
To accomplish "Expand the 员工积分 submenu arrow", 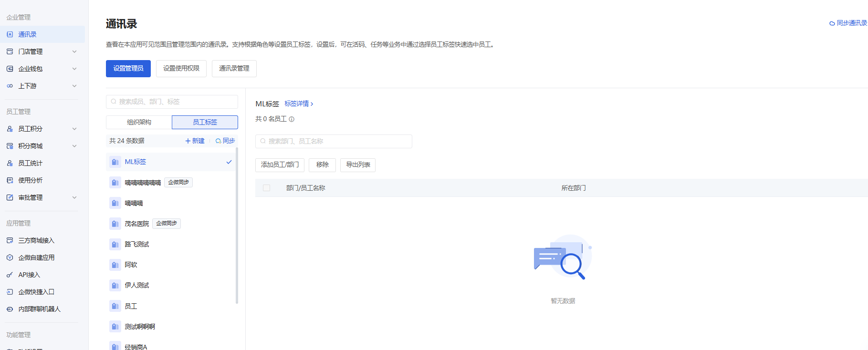I will (74, 129).
